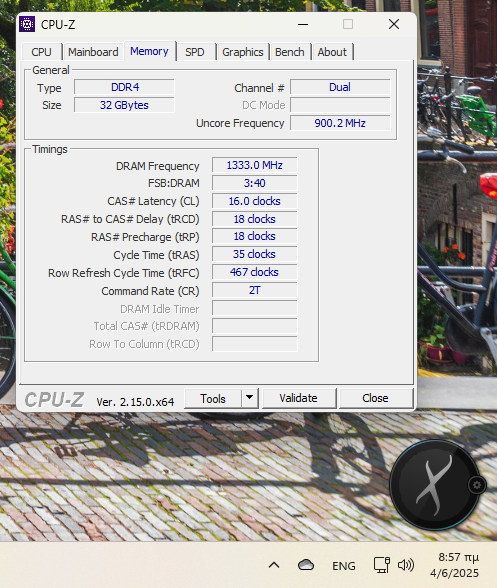The width and height of the screenshot is (497, 588).
Task: Switch to the CPU tab
Action: pos(41,52)
